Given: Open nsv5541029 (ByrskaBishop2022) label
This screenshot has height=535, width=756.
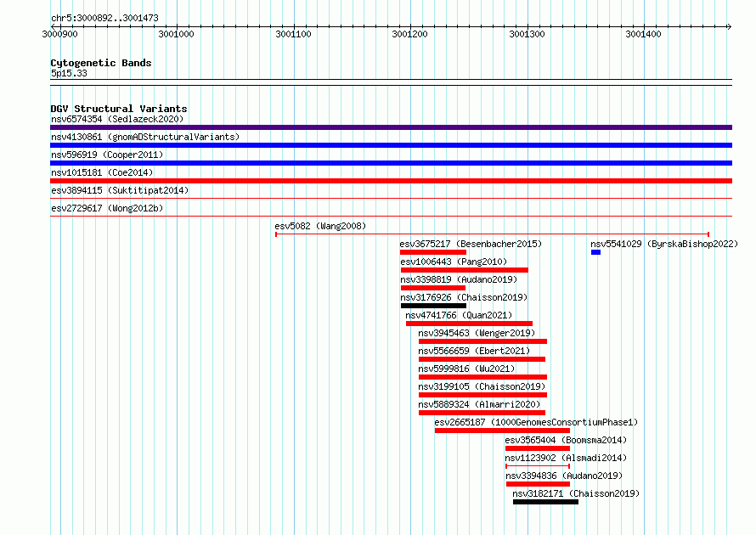Looking at the screenshot, I should pos(664,244).
